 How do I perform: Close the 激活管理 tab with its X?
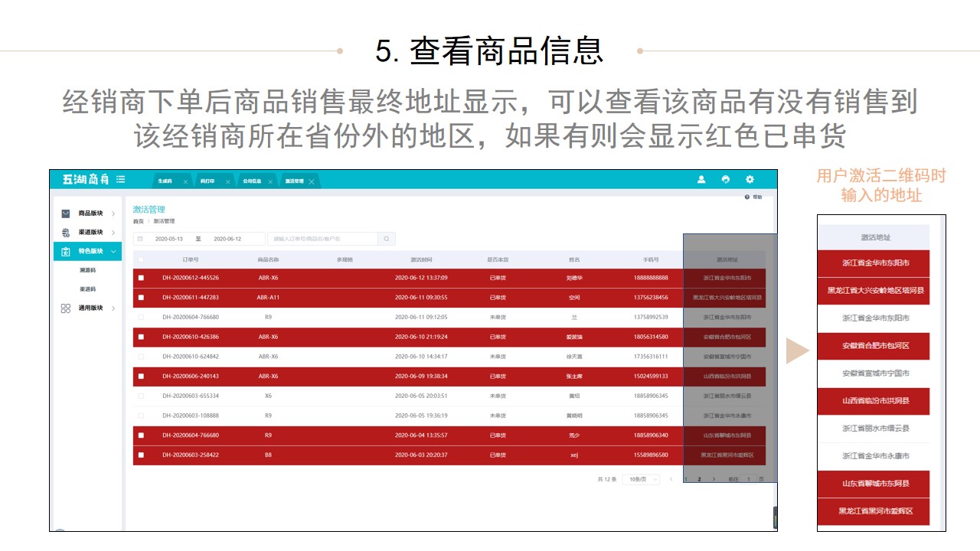312,182
